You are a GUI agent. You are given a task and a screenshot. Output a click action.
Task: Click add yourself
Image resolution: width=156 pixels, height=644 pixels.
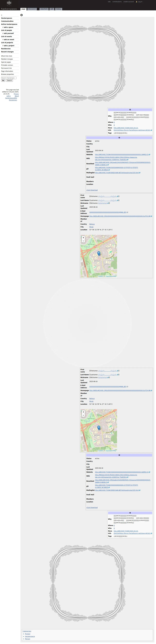9,33
